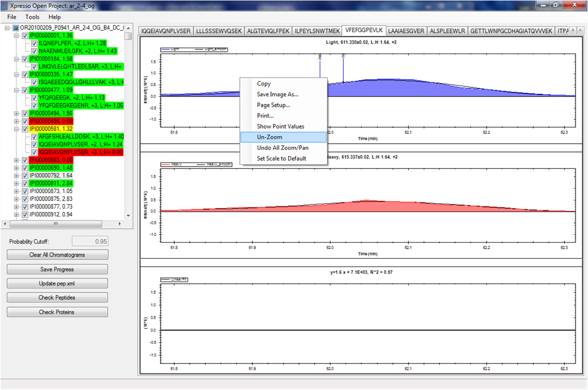Select Save Image As... in context menu
This screenshot has width=588, height=390.
tap(277, 94)
